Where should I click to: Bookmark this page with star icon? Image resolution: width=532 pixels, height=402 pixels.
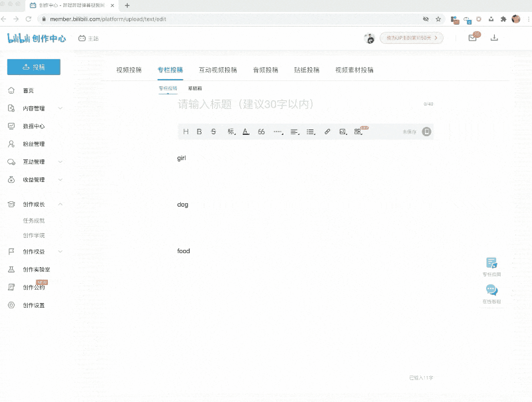click(438, 19)
